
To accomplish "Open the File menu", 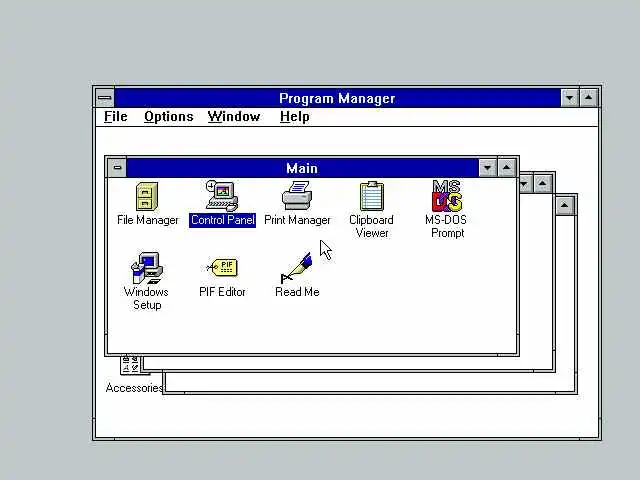I will (116, 117).
